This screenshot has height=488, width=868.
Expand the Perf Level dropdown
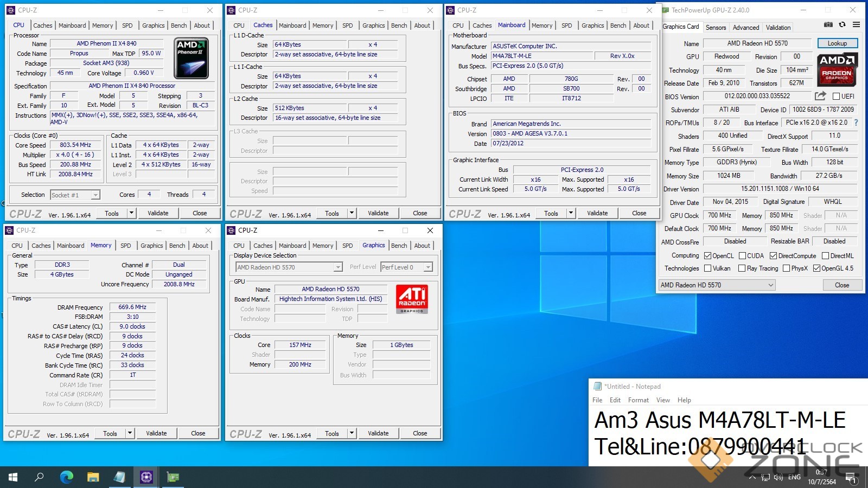428,267
